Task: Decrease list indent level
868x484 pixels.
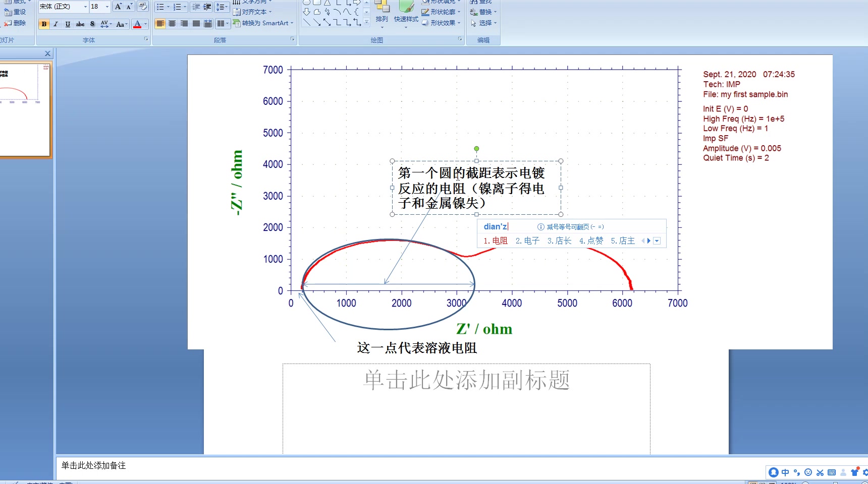Action: pos(196,7)
